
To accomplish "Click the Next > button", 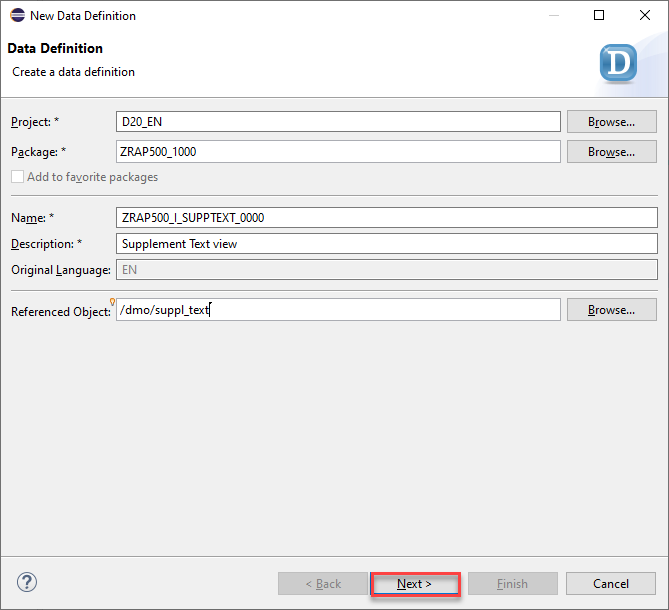I will pos(415,584).
